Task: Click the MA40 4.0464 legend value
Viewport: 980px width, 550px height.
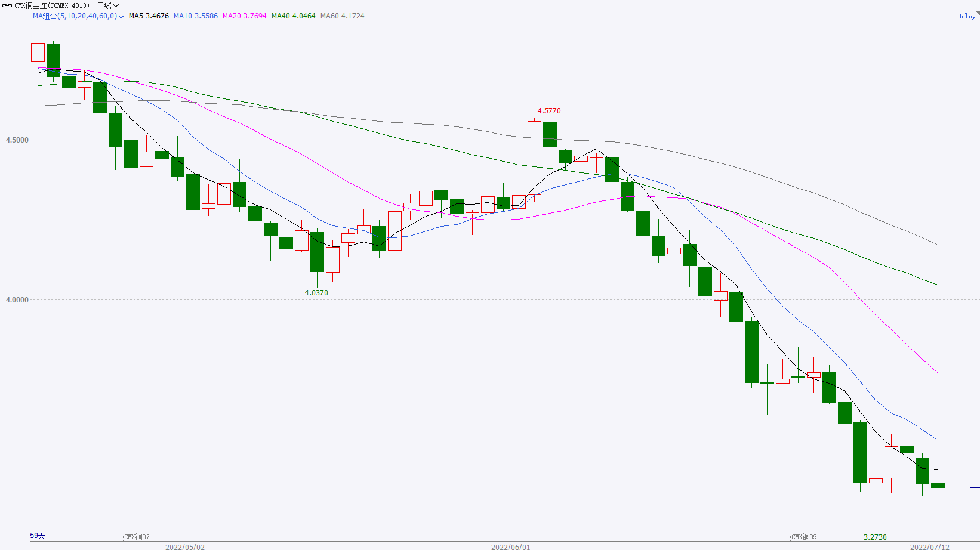Action: 293,16
